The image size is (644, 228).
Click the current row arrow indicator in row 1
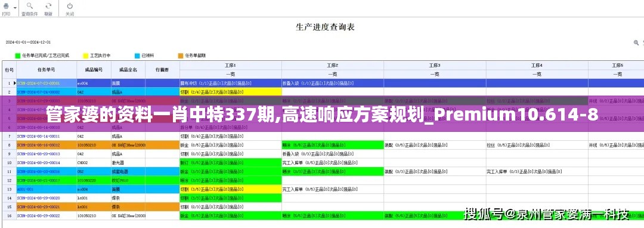point(15,83)
